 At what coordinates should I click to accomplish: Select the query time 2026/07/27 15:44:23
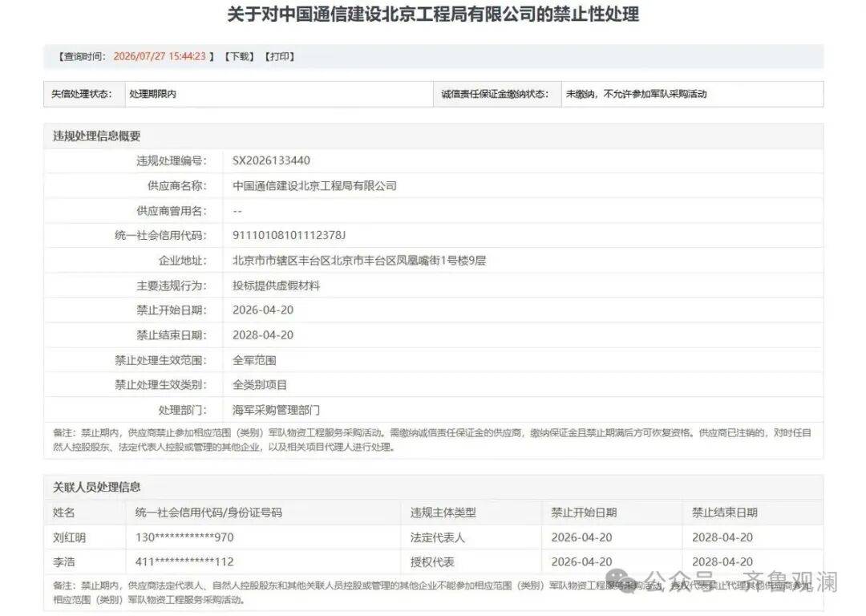click(160, 56)
